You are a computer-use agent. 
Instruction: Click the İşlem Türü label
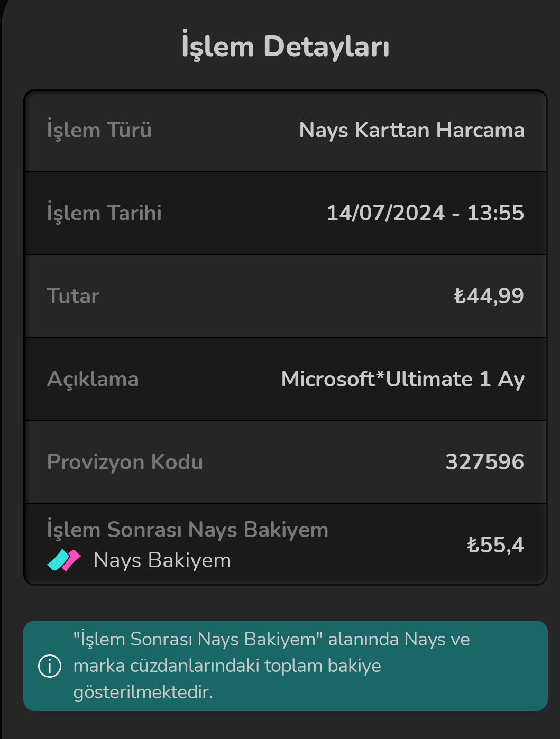pyautogui.click(x=99, y=130)
